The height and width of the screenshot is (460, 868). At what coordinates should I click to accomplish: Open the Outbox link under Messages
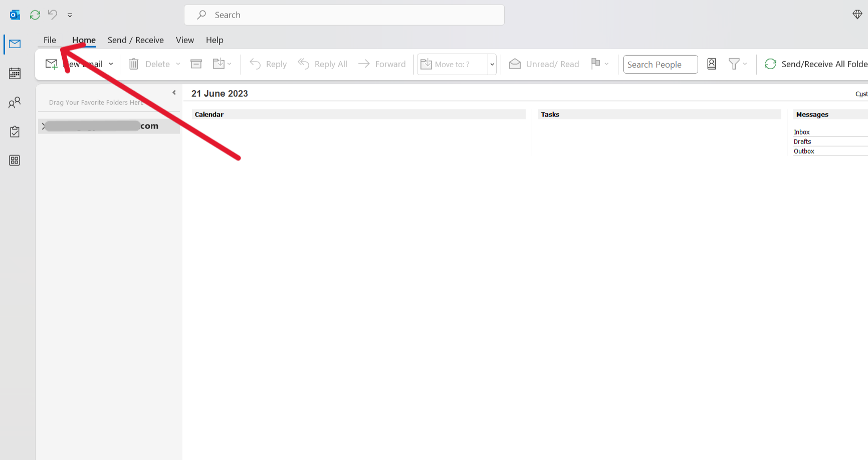804,151
